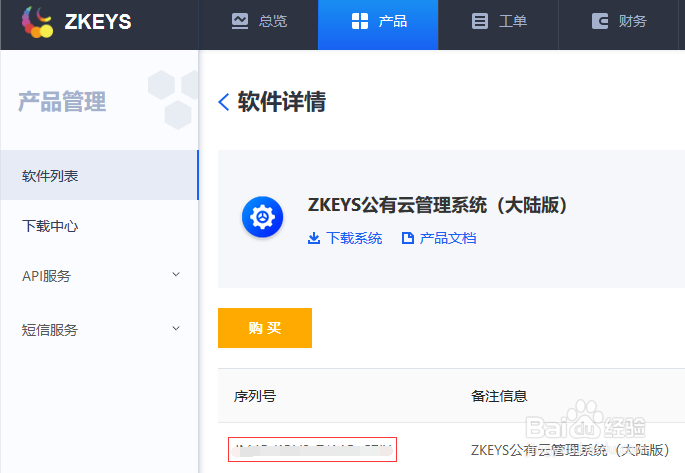Open the 总览 navigation tab
The image size is (685, 473).
pos(259,24)
